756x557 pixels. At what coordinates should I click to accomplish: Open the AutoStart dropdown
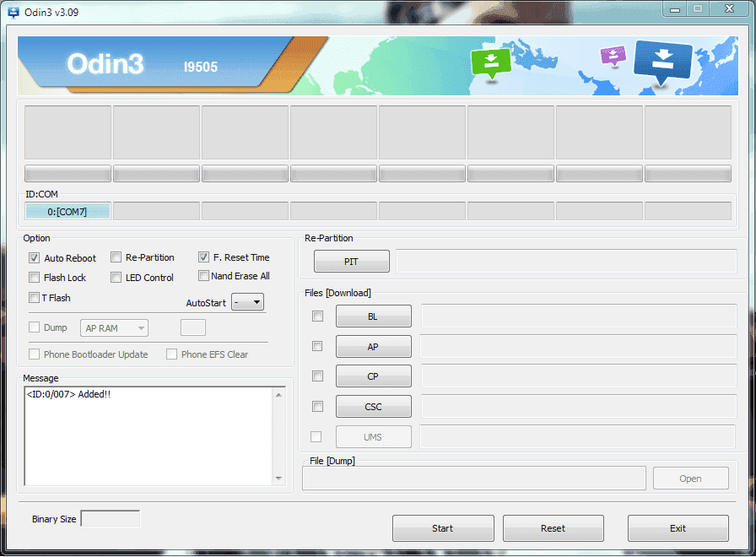coord(248,302)
